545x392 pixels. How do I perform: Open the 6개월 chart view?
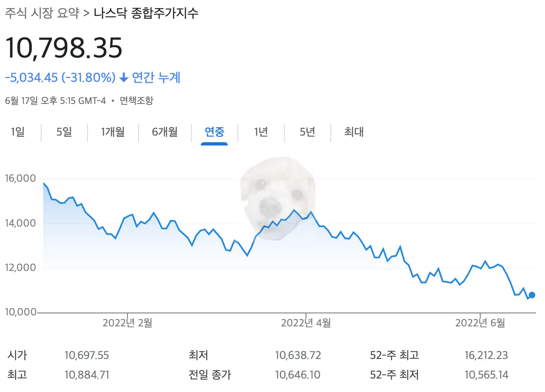click(x=165, y=132)
